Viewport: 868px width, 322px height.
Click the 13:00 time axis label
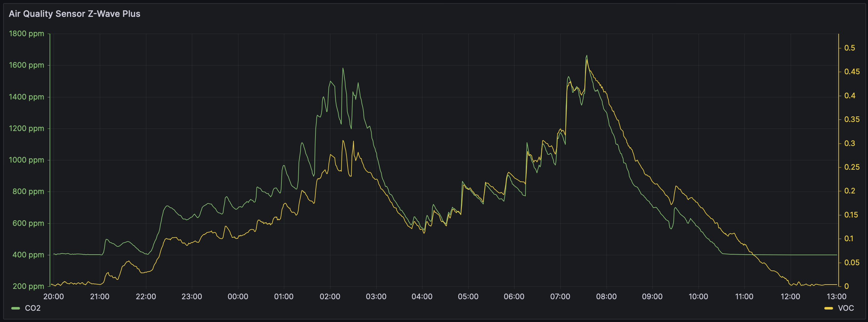pos(837,297)
